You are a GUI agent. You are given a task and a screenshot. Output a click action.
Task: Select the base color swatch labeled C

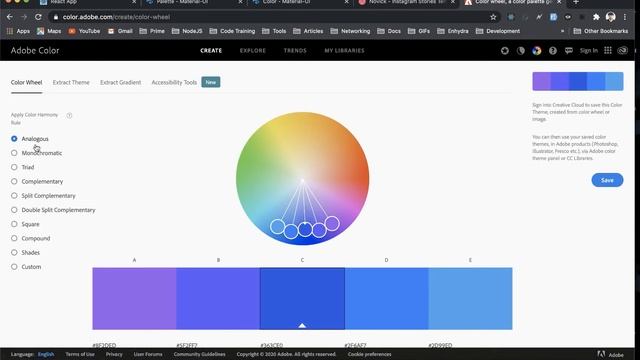(302, 298)
